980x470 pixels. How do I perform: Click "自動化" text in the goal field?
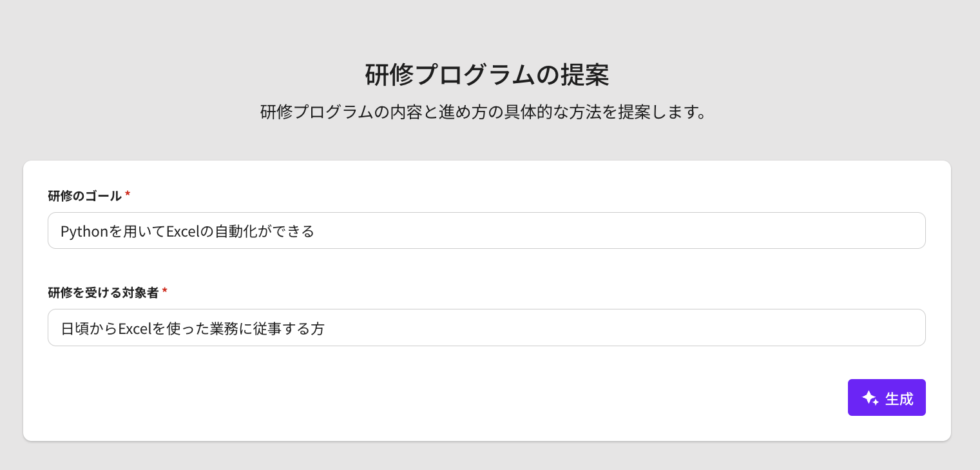(x=239, y=231)
